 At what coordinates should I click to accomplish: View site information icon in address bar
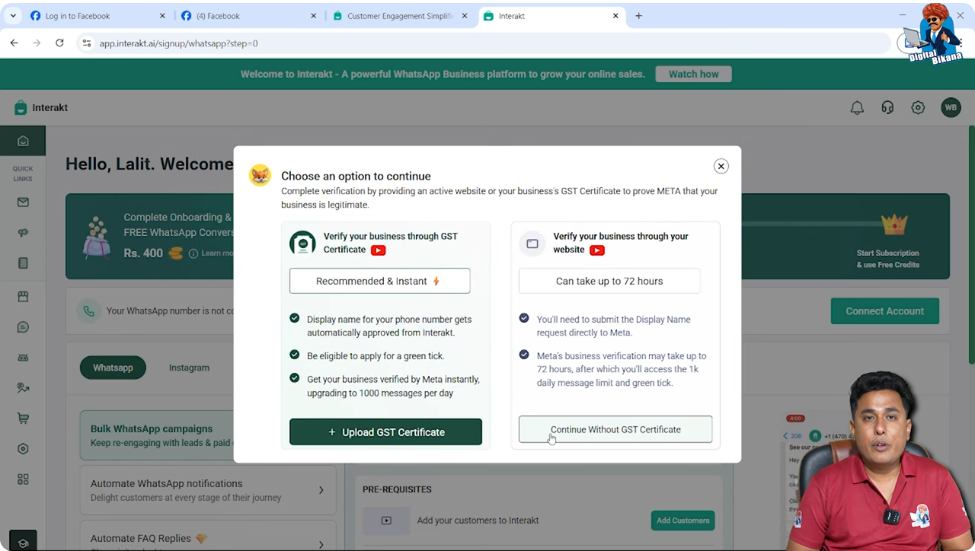86,43
